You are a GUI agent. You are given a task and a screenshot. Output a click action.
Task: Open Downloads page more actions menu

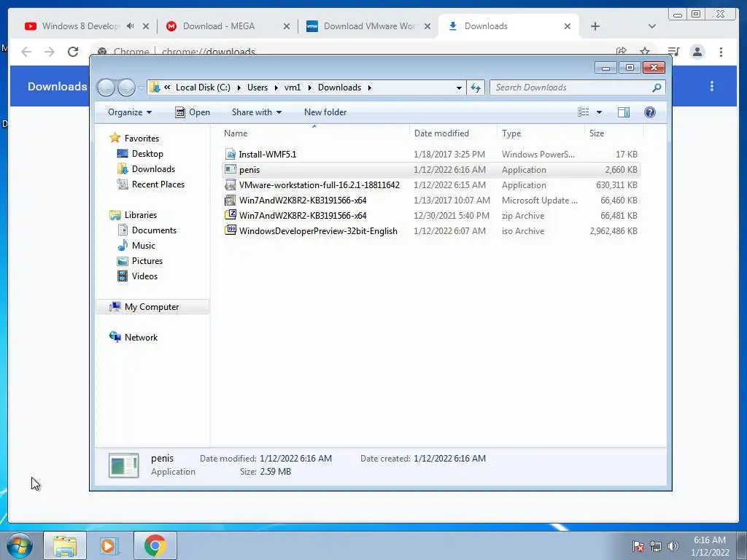[712, 86]
